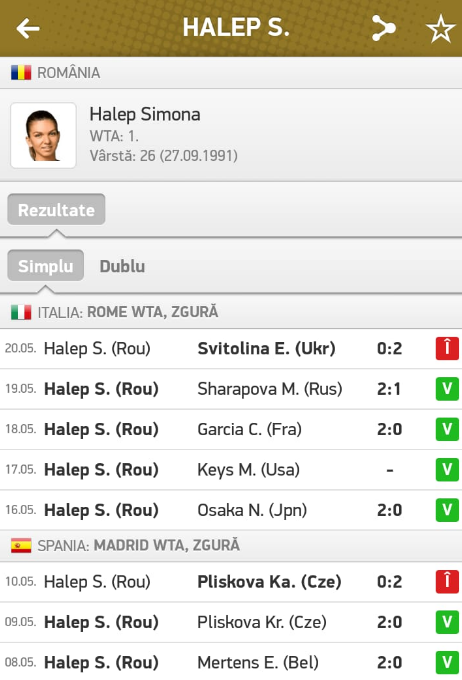Screen dimensions: 462x680
Task: Click green win badge for Sharapova match
Action: tap(447, 389)
